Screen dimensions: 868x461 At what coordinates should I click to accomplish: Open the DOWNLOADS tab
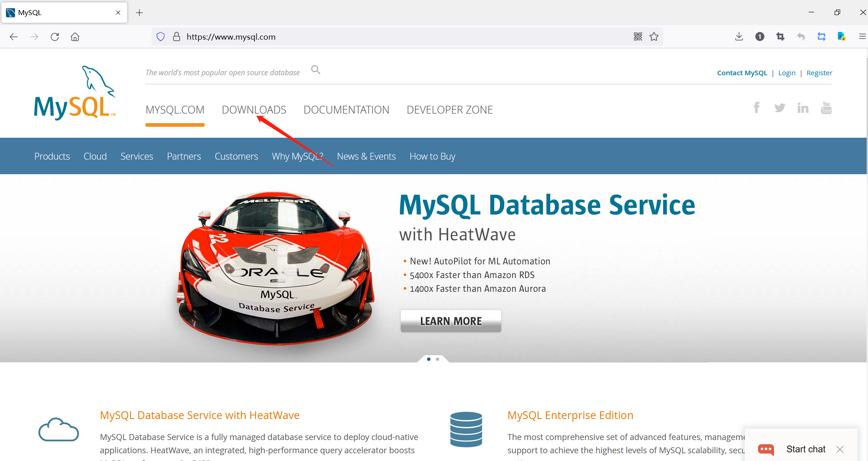[254, 110]
